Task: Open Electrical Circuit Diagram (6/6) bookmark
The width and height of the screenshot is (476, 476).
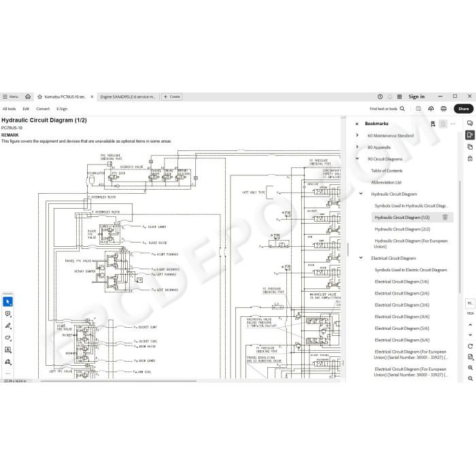Action: [x=402, y=340]
